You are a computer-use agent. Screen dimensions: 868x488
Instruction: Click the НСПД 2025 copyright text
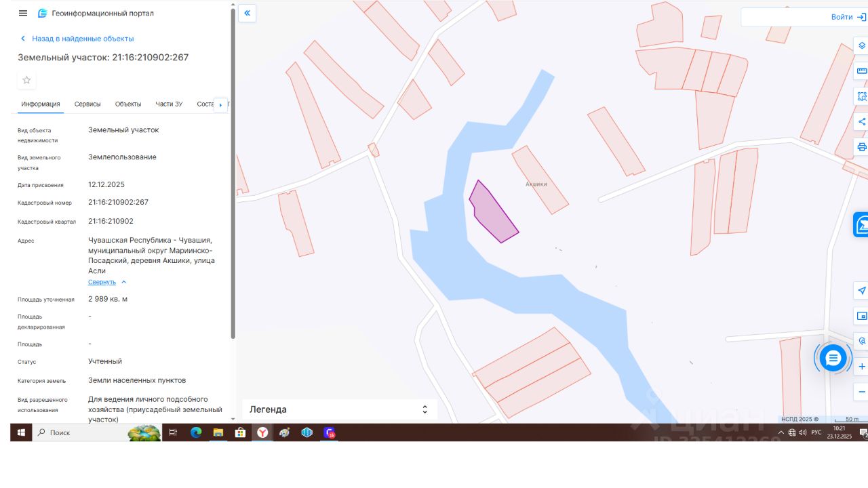[800, 420]
